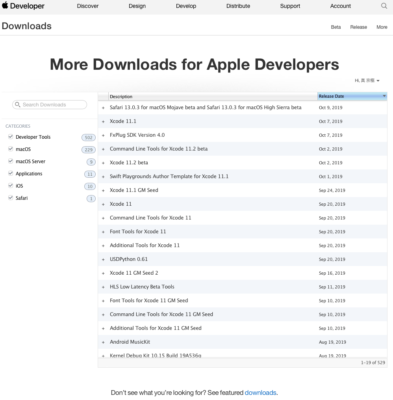Toggle the macOS category checkbox
The width and height of the screenshot is (393, 400).
coord(10,149)
